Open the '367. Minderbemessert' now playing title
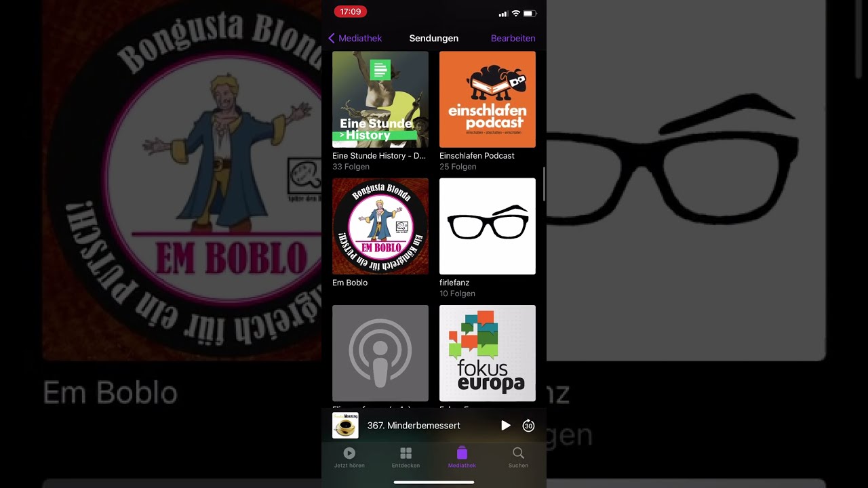This screenshot has height=488, width=868. point(414,426)
